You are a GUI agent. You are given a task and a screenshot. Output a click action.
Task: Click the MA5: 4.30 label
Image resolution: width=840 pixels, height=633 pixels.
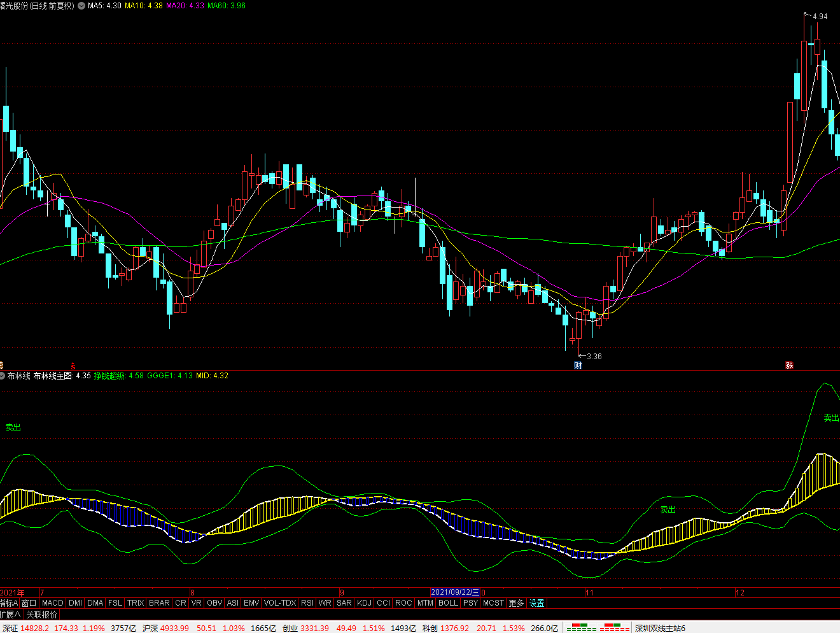[x=104, y=6]
